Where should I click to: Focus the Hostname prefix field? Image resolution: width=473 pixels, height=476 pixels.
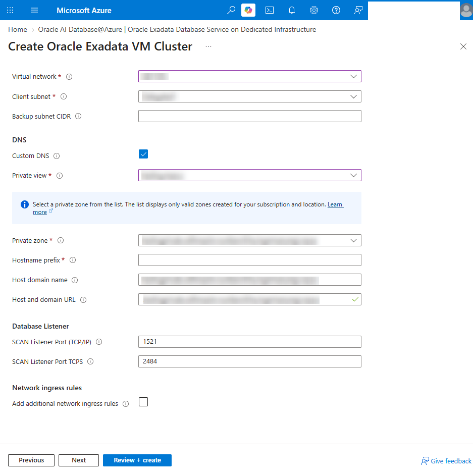[x=249, y=260]
